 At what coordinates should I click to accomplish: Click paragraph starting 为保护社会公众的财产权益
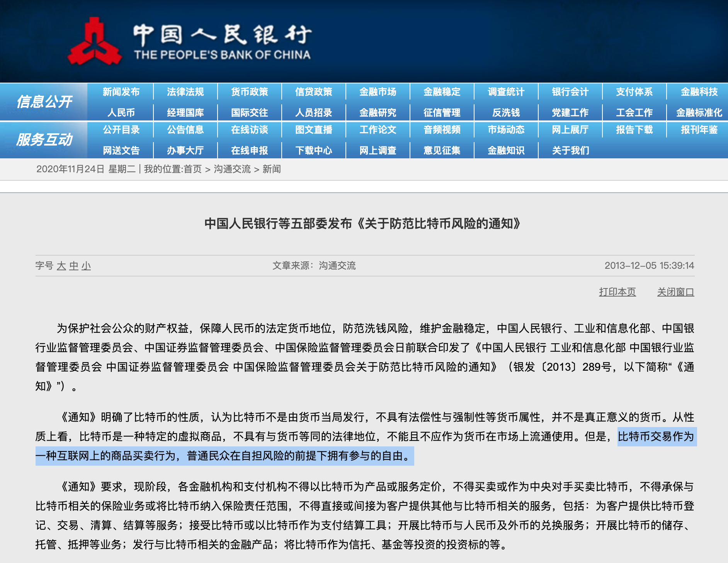[x=365, y=357]
